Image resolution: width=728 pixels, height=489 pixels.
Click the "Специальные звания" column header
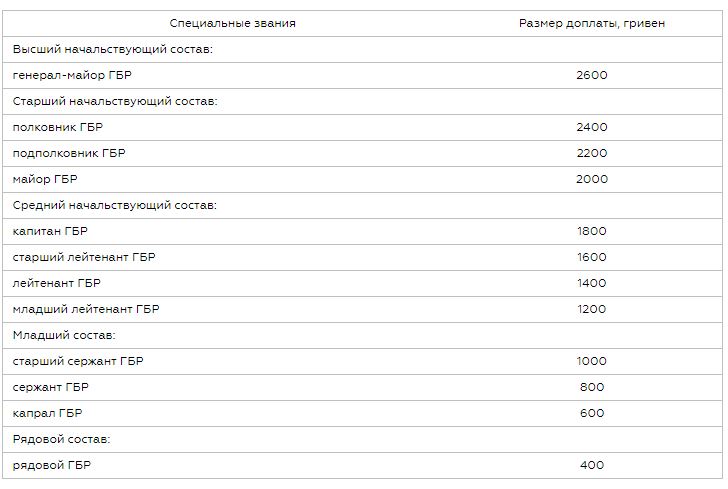point(233,23)
